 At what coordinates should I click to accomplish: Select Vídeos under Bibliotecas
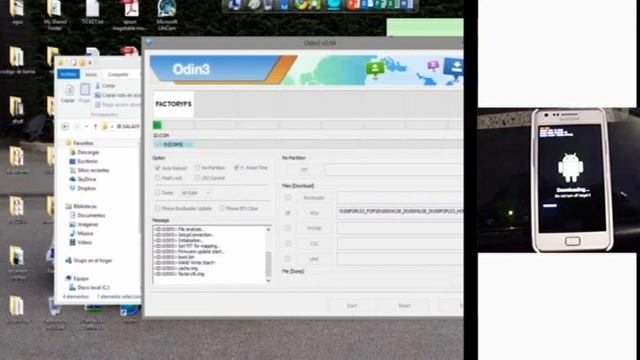point(81,242)
